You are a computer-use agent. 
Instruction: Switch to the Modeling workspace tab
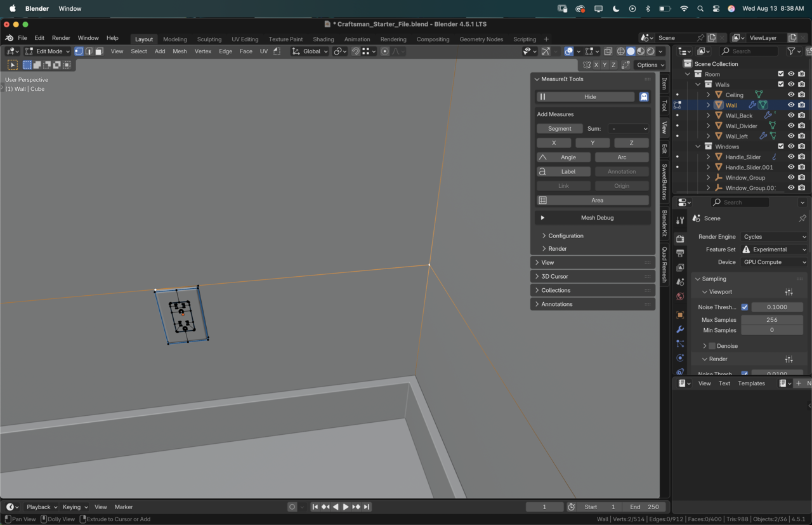(x=175, y=39)
